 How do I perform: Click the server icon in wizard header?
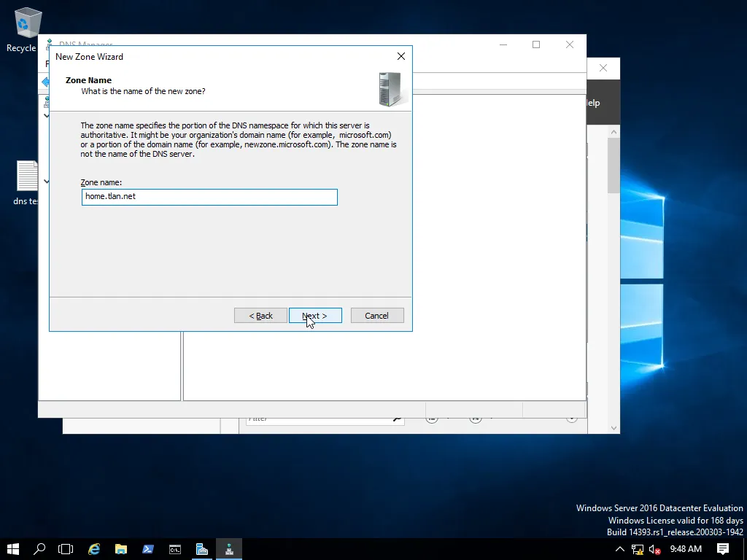pos(391,89)
